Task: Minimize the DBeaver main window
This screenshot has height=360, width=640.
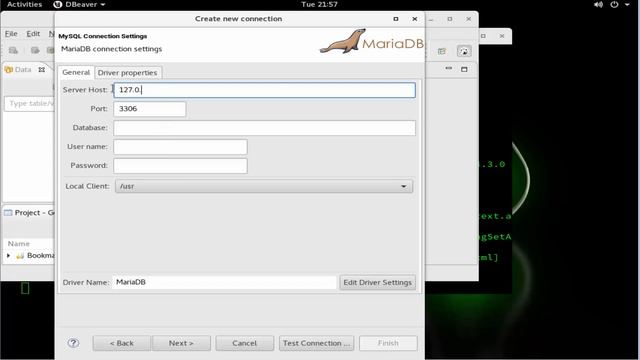Action: [431, 19]
